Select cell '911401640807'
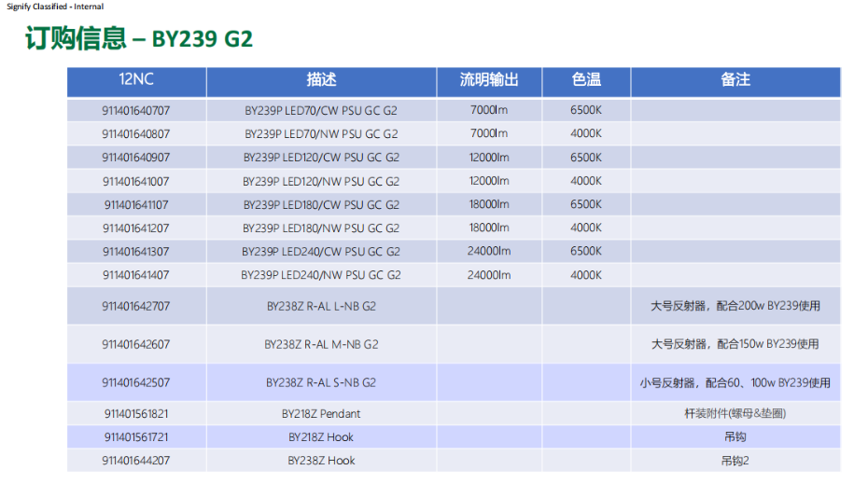The image size is (868, 484). coord(136,134)
